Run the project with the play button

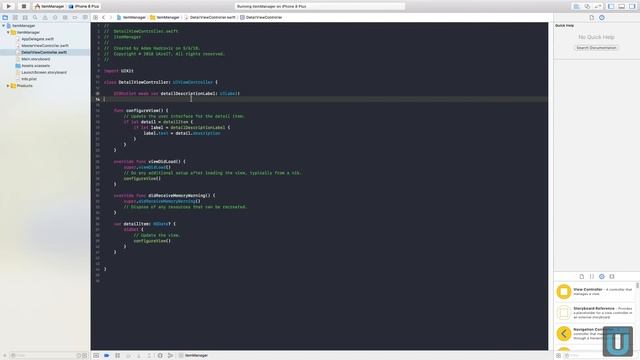(8, 6)
